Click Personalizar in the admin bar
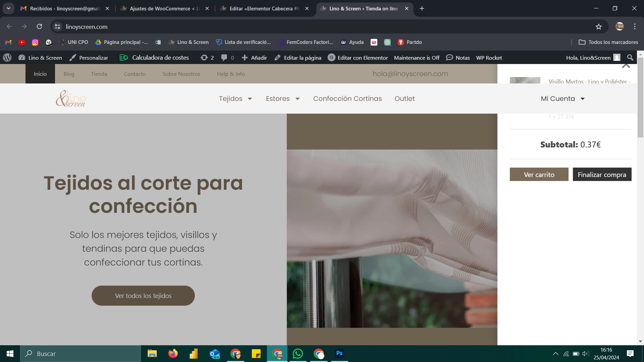This screenshot has width=644, height=362. [x=89, y=58]
